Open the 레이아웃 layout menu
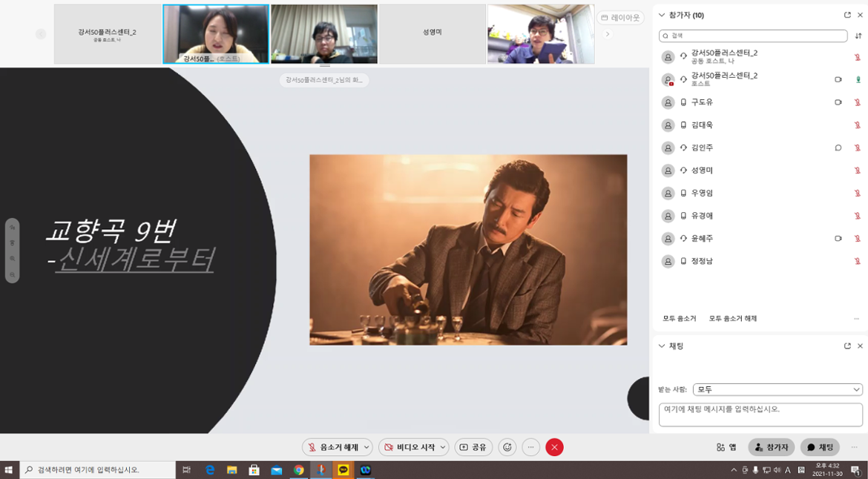 pos(620,18)
